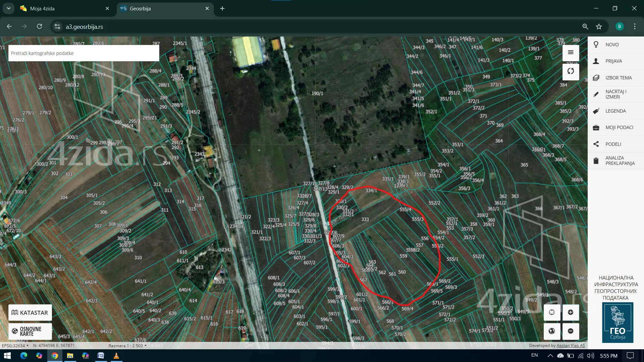Zoom out with the minus button
This screenshot has height=362, width=644.
pyautogui.click(x=571, y=331)
